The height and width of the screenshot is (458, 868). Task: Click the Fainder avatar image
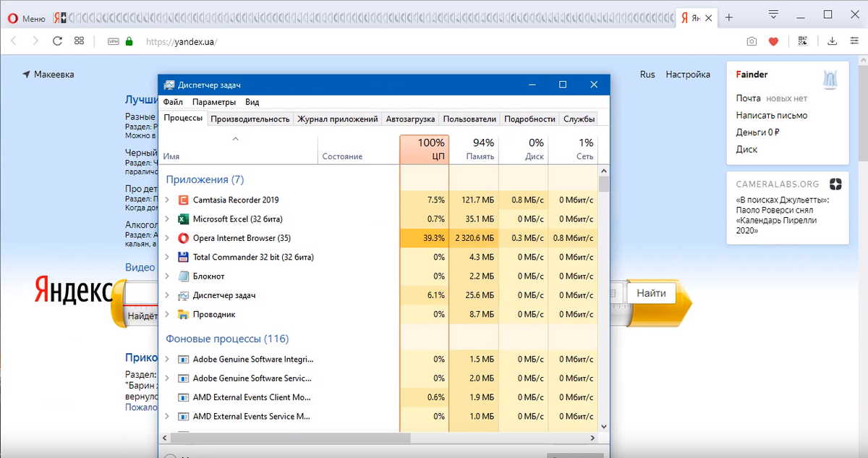point(830,79)
